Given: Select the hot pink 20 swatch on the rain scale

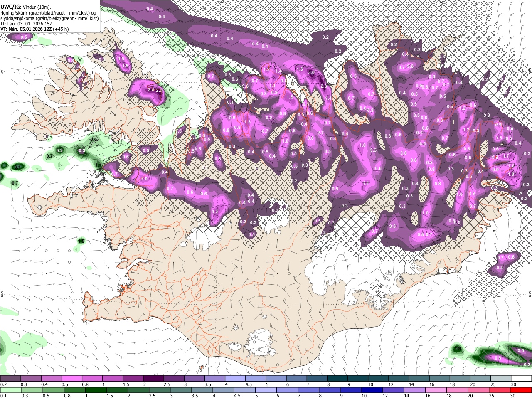Looking at the screenshot, I should coord(479,390).
